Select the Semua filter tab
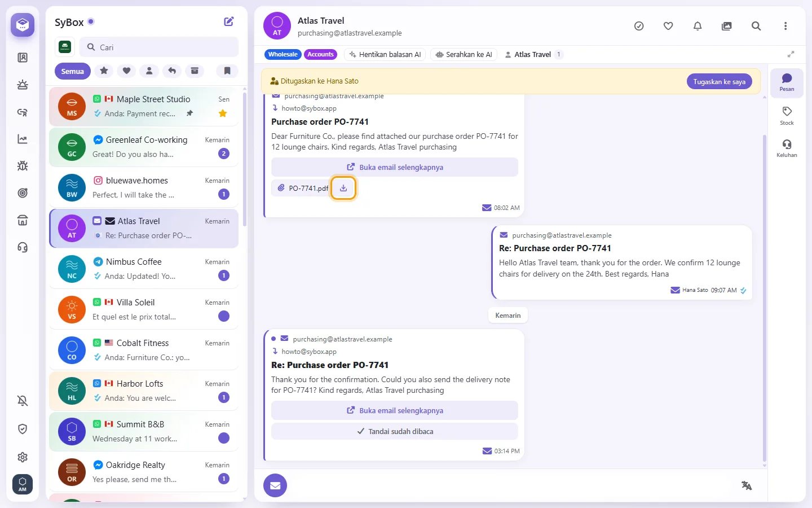The image size is (812, 508). click(73, 71)
